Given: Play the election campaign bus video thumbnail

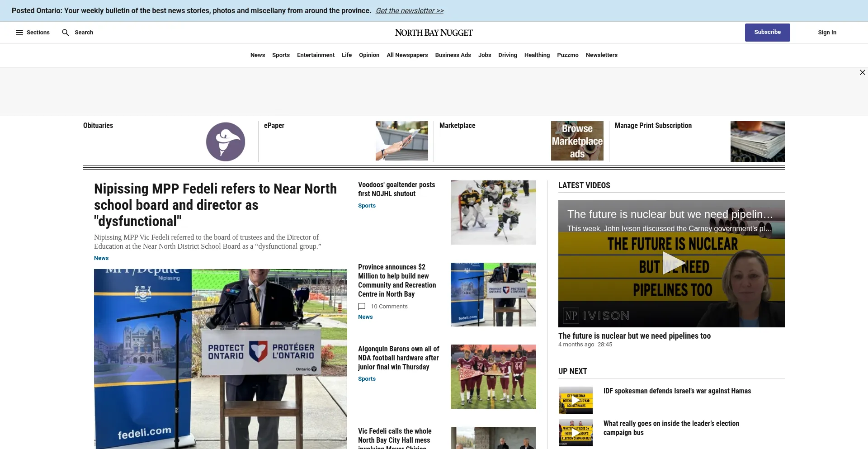Looking at the screenshot, I should pos(576,433).
